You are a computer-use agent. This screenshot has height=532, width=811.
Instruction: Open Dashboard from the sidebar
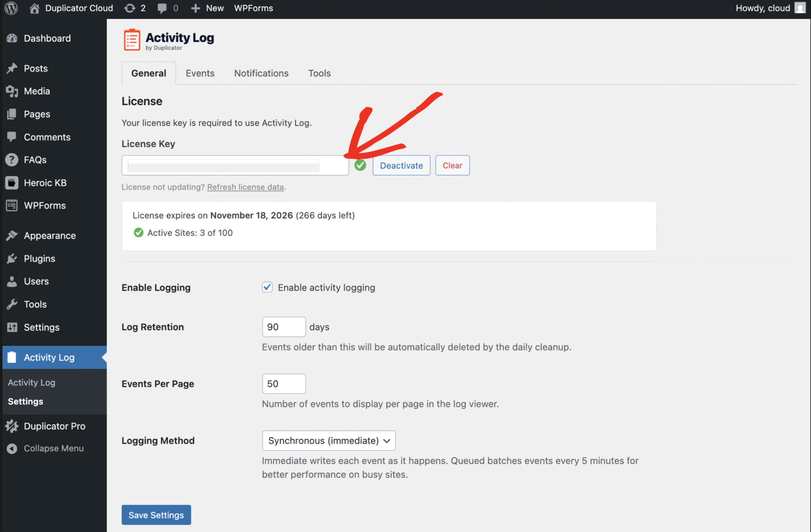tap(47, 38)
